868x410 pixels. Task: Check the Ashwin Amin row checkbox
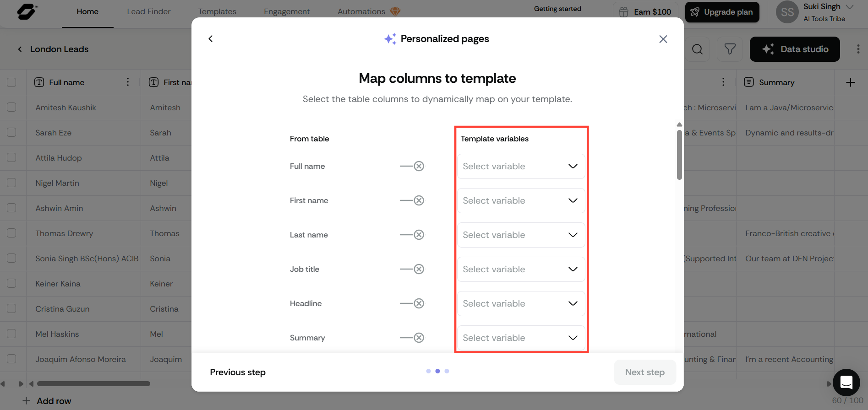click(x=11, y=208)
